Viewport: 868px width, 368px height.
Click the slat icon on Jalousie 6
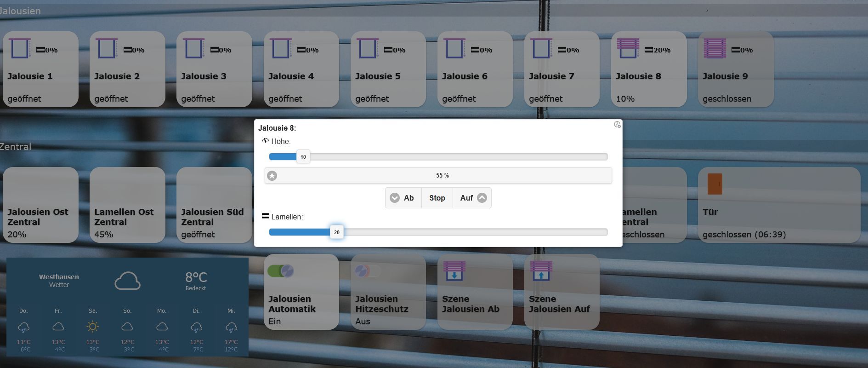475,50
